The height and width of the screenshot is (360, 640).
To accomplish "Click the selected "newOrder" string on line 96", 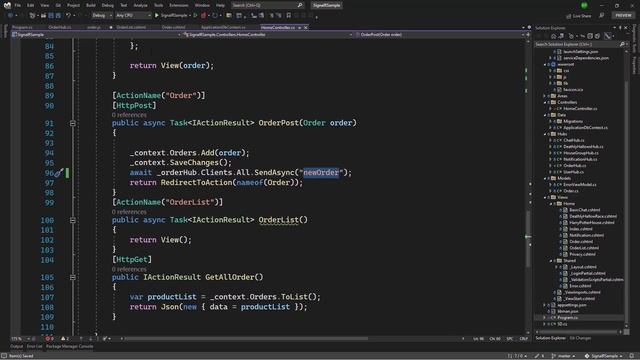I will coord(321,173).
